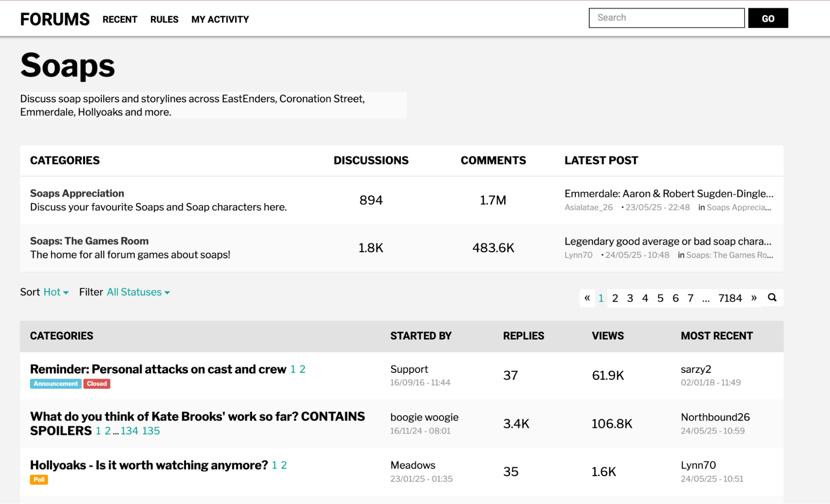
Task: Click the 'in Soaps Apprecia...' category link
Action: 739,207
